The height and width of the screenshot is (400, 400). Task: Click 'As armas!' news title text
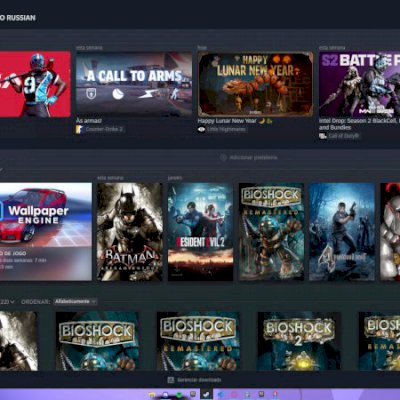[89, 121]
